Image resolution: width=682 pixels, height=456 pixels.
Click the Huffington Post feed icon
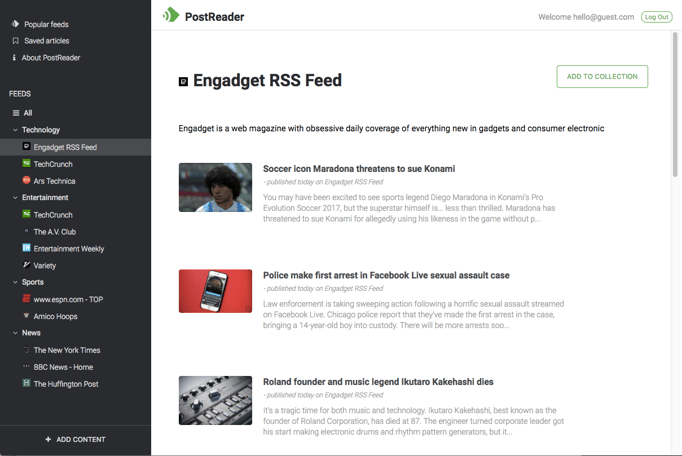26,384
